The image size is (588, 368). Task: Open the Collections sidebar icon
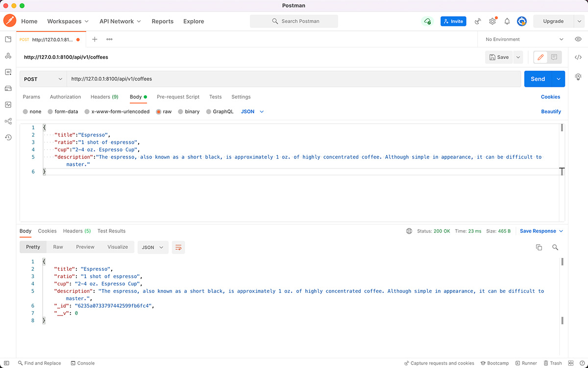click(8, 39)
